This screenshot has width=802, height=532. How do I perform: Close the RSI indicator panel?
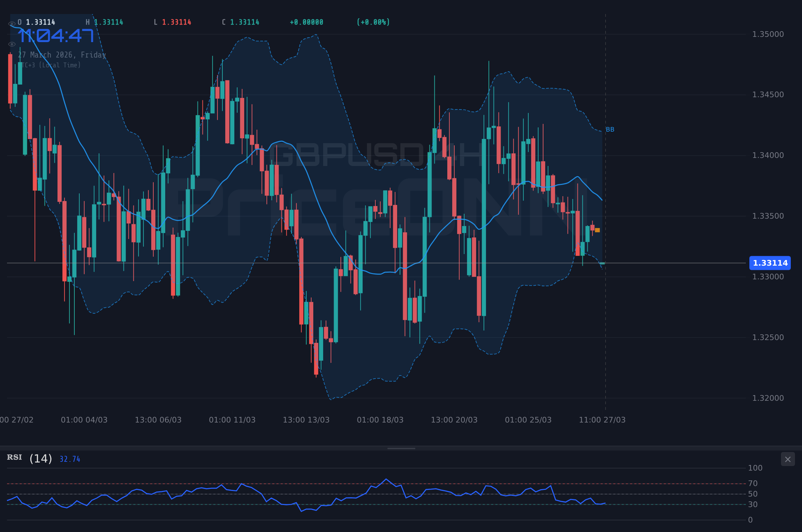pyautogui.click(x=788, y=459)
